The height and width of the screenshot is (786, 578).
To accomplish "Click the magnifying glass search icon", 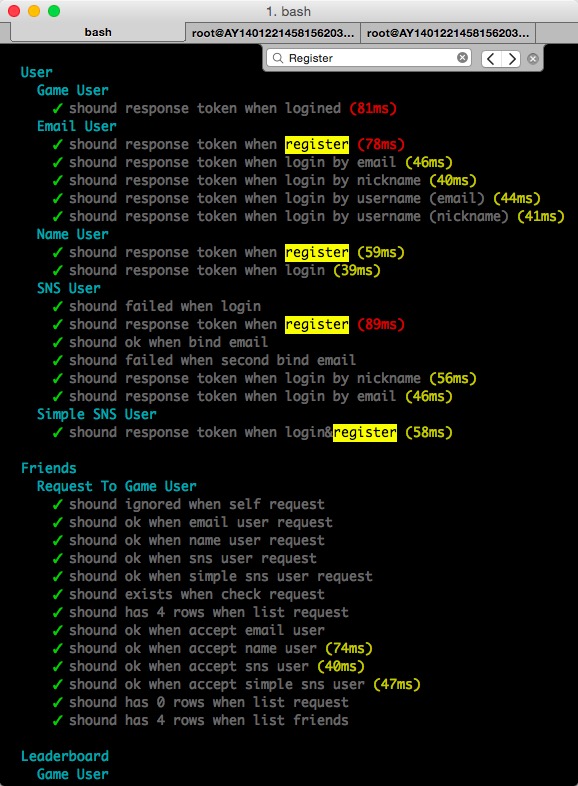I will coord(277,58).
